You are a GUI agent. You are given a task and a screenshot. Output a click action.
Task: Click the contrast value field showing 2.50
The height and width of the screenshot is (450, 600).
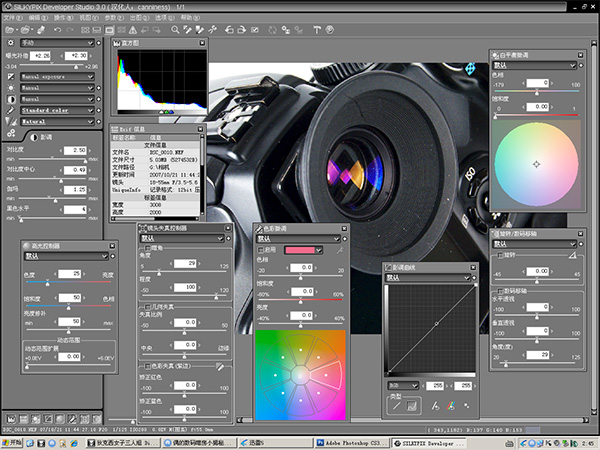(75, 150)
